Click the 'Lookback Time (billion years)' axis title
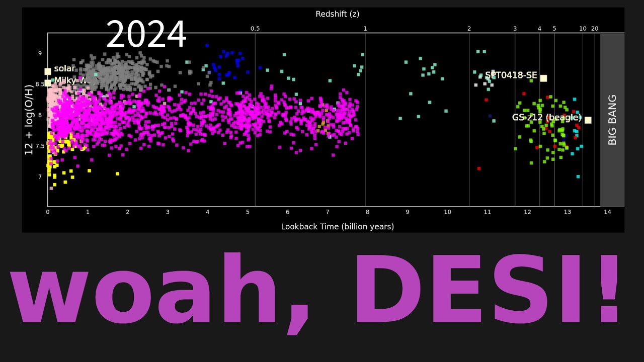Viewport: 644px width, 362px height. [x=338, y=227]
